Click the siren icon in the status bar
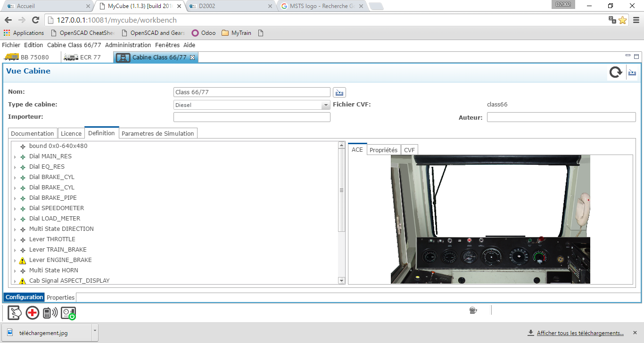 pos(473,310)
